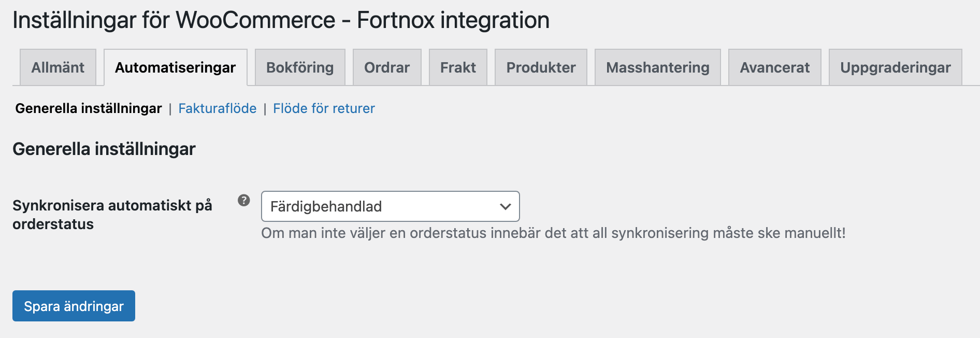The height and width of the screenshot is (338, 980).
Task: Click the Flöde för returer link
Action: point(323,108)
